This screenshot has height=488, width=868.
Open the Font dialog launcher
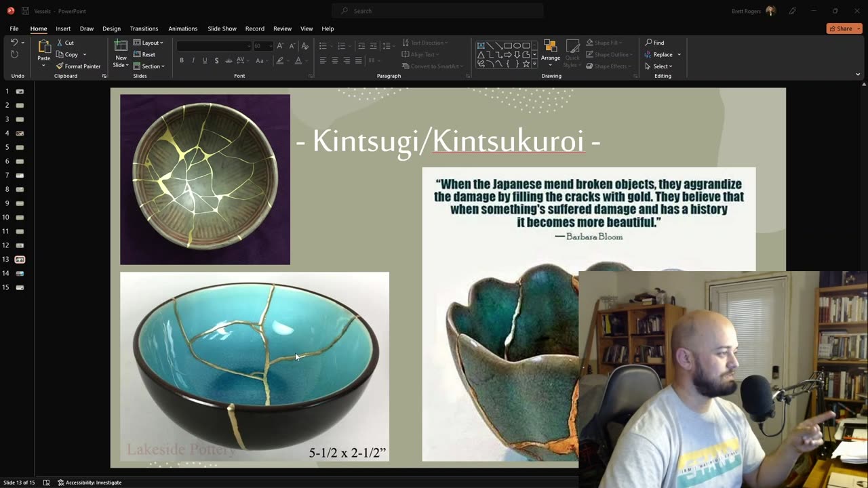click(311, 76)
